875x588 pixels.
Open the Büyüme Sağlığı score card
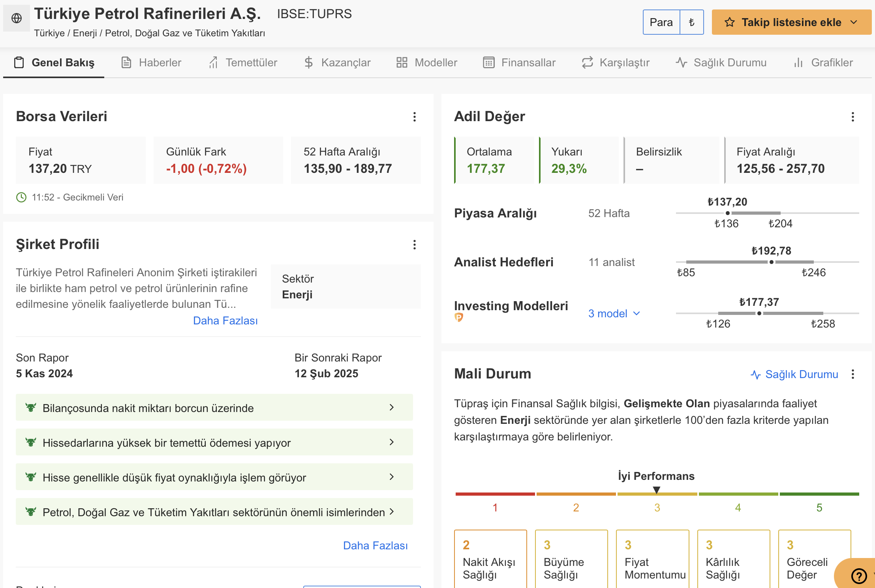coord(572,559)
